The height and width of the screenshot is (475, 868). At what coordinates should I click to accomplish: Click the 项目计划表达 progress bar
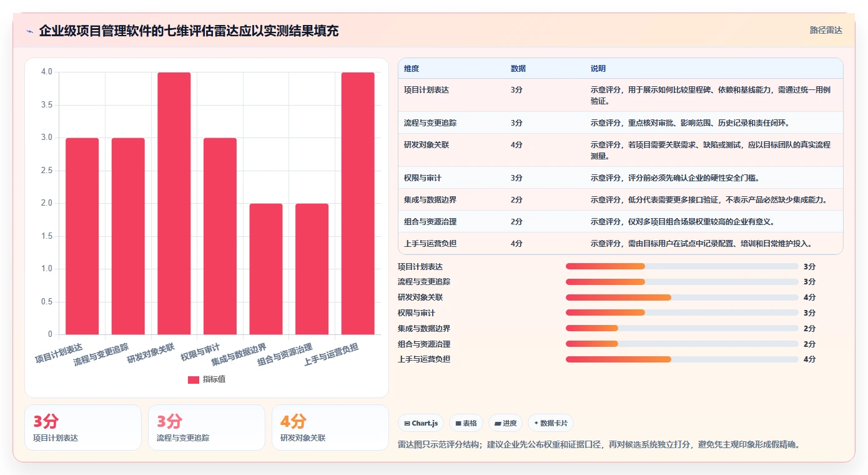[682, 266]
